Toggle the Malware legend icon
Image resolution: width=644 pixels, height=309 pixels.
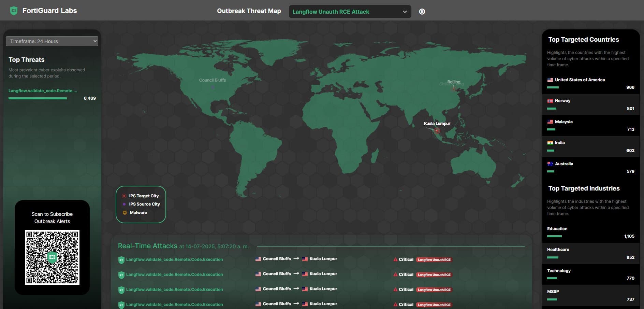coord(125,213)
